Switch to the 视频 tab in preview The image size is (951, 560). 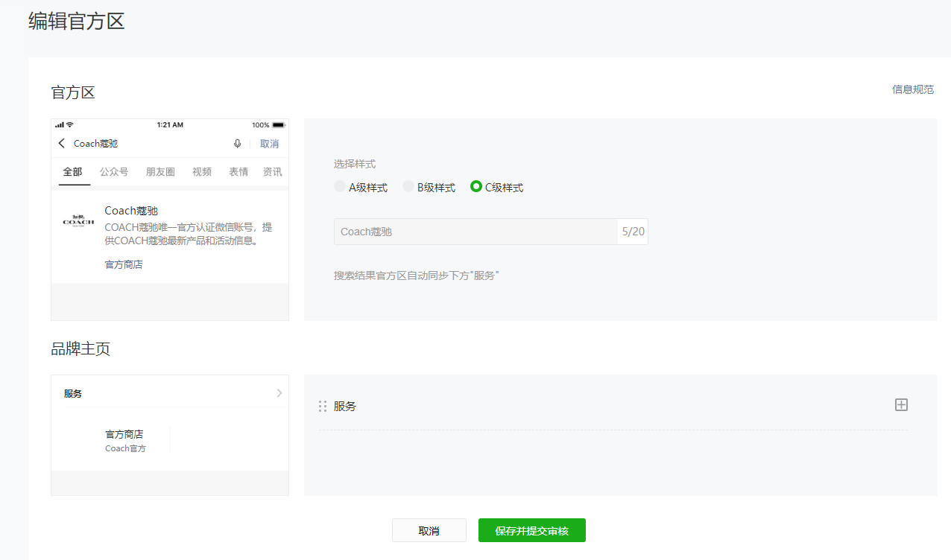202,171
